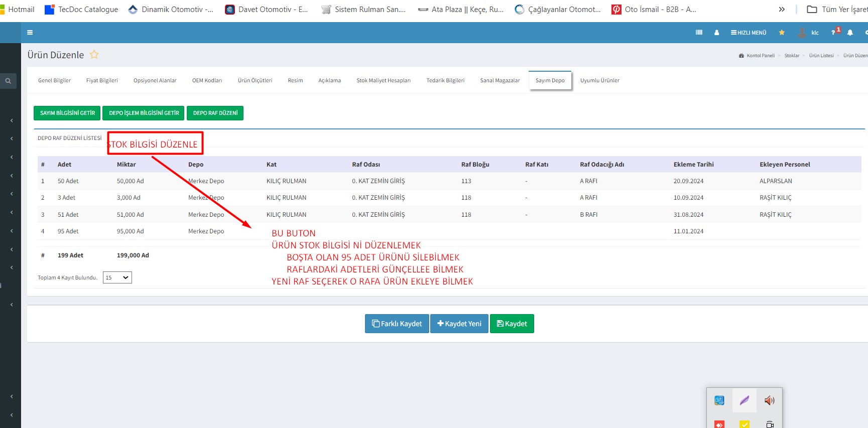Open the records-per-page dropdown showing 15
The image size is (868, 428).
pos(117,277)
